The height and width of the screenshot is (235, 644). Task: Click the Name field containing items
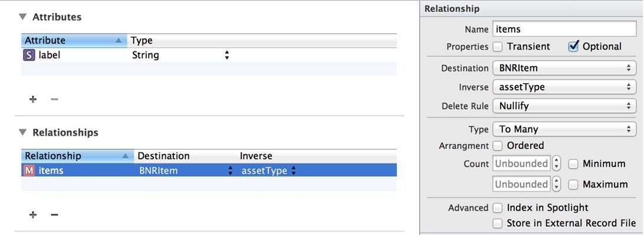pyautogui.click(x=564, y=29)
